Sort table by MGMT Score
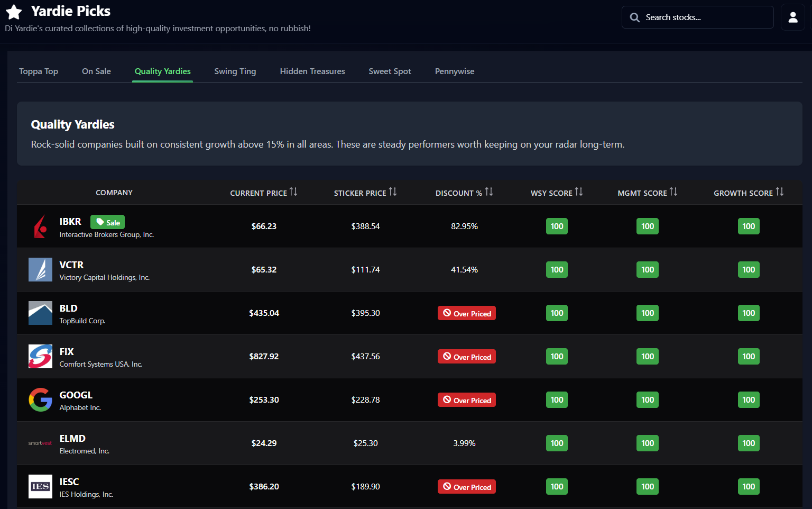The image size is (812, 509). 648,193
